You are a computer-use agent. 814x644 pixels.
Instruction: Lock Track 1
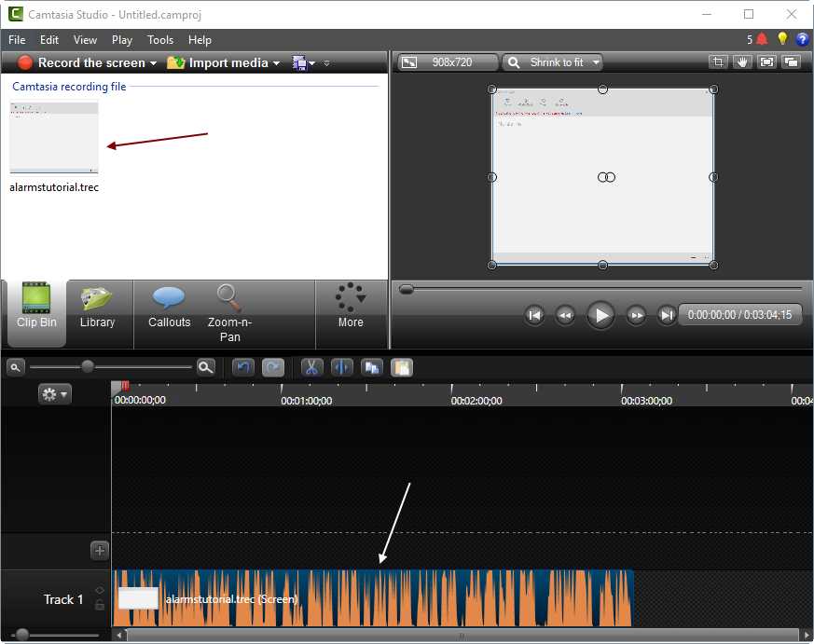point(100,605)
